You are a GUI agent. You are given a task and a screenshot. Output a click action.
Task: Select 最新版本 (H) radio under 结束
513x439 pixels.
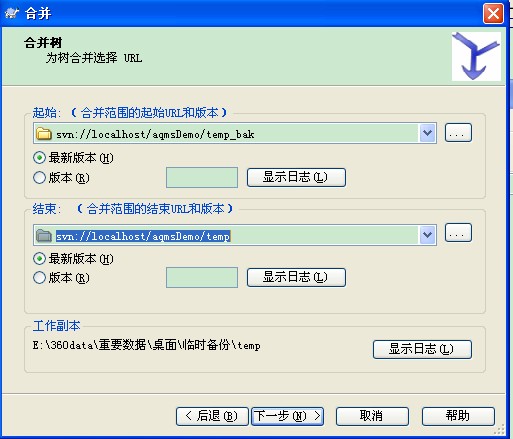tap(39, 259)
